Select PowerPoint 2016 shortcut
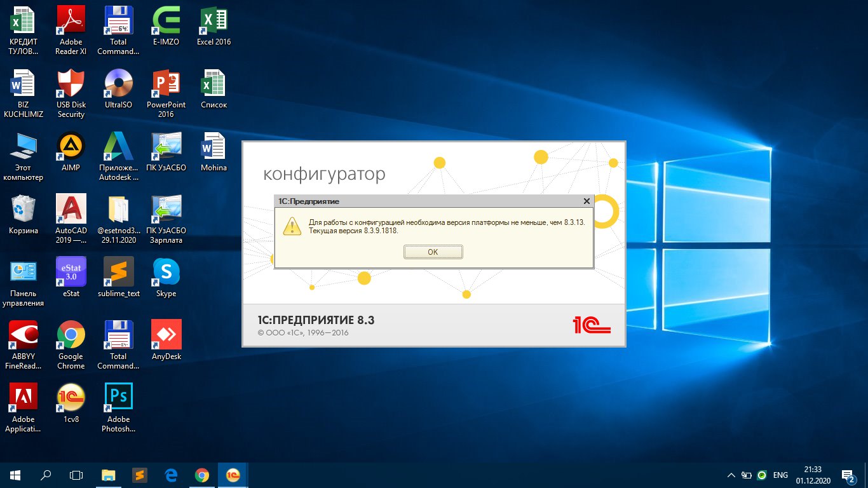868x488 pixels. click(166, 93)
